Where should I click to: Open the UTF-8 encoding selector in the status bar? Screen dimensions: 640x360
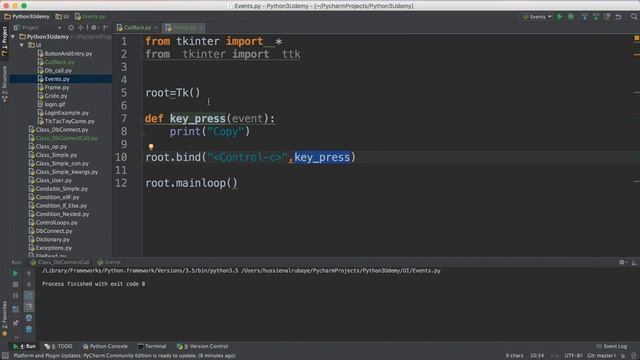tap(573, 356)
